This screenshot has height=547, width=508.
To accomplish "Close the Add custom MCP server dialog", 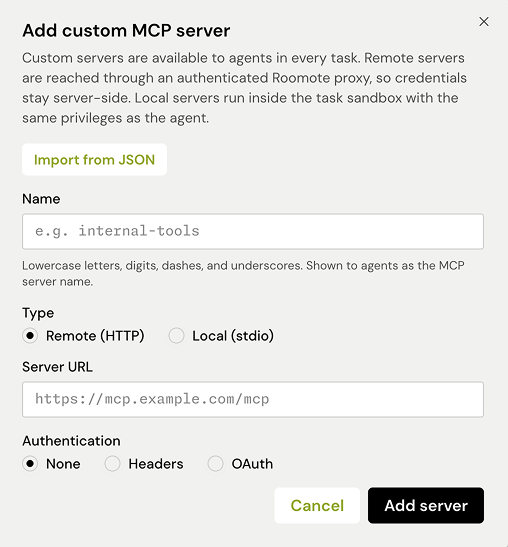I will [x=484, y=22].
